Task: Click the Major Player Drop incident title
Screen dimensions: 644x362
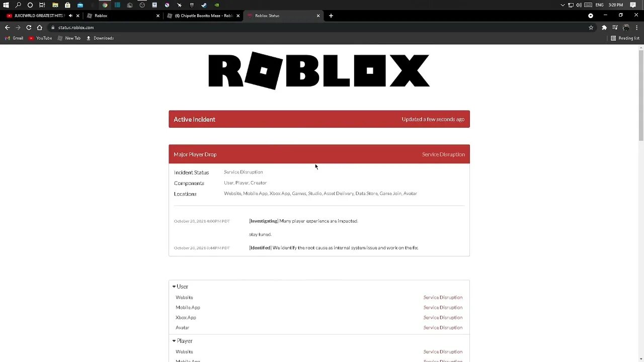Action: (x=195, y=154)
